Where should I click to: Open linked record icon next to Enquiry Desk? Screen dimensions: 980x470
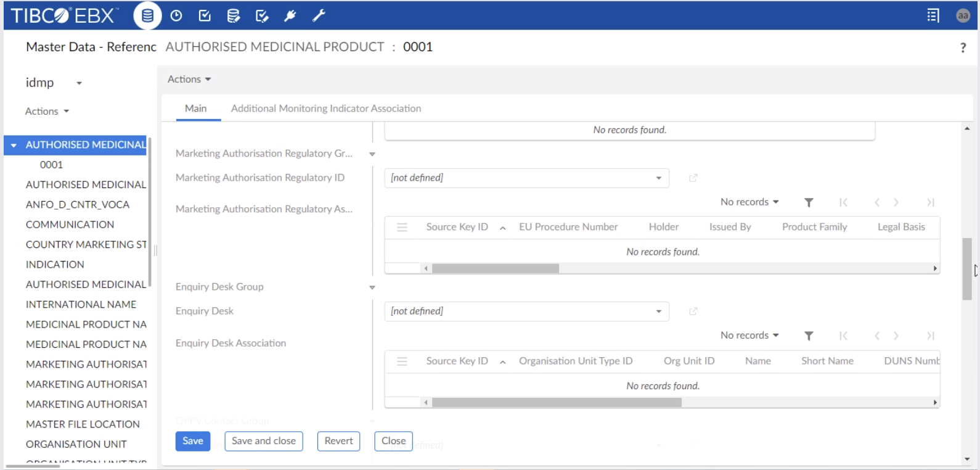(x=693, y=311)
